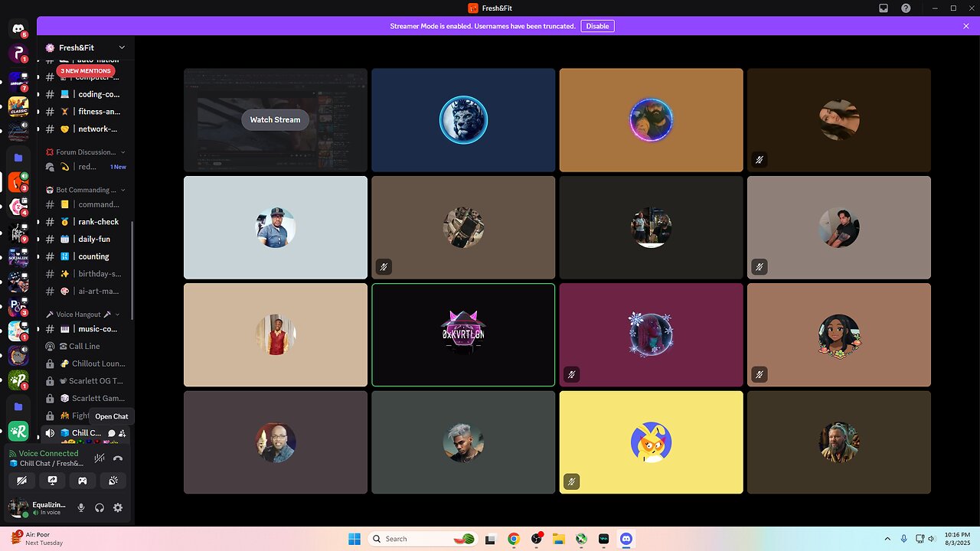The height and width of the screenshot is (551, 980).
Task: Join the Call Line stage channel
Action: tap(86, 346)
